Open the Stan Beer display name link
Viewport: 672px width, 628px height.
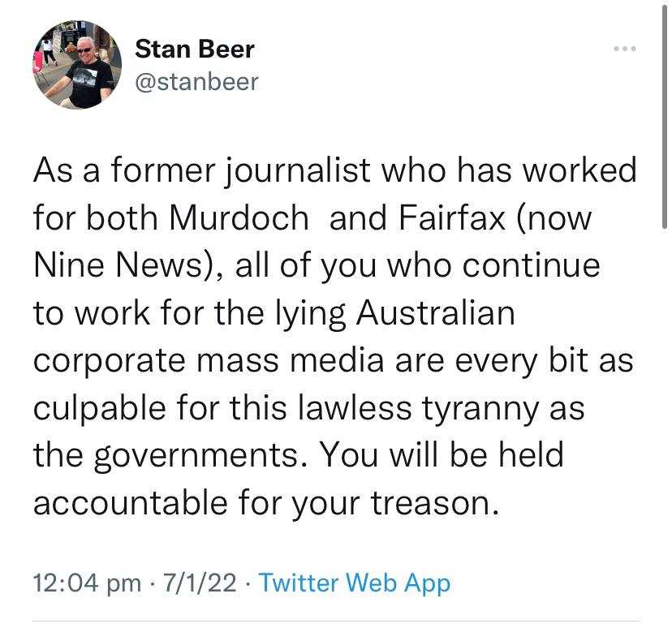tap(194, 49)
